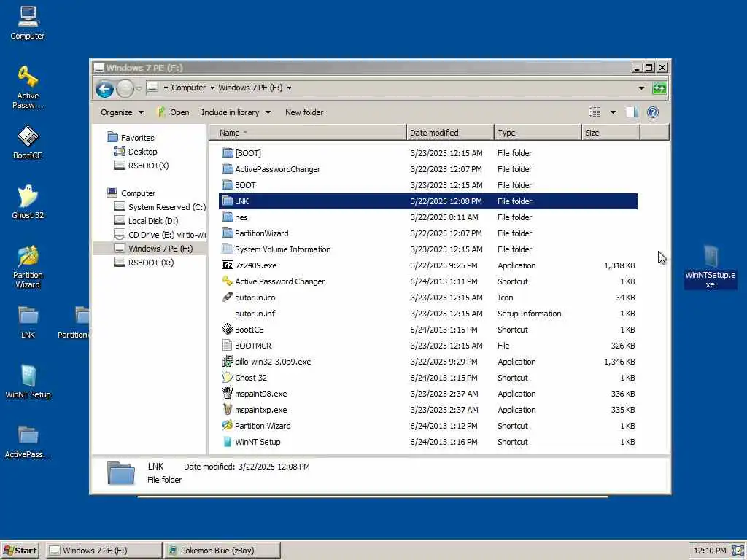Click the Back navigation arrow
Viewport: 747px width, 560px height.
coord(104,88)
